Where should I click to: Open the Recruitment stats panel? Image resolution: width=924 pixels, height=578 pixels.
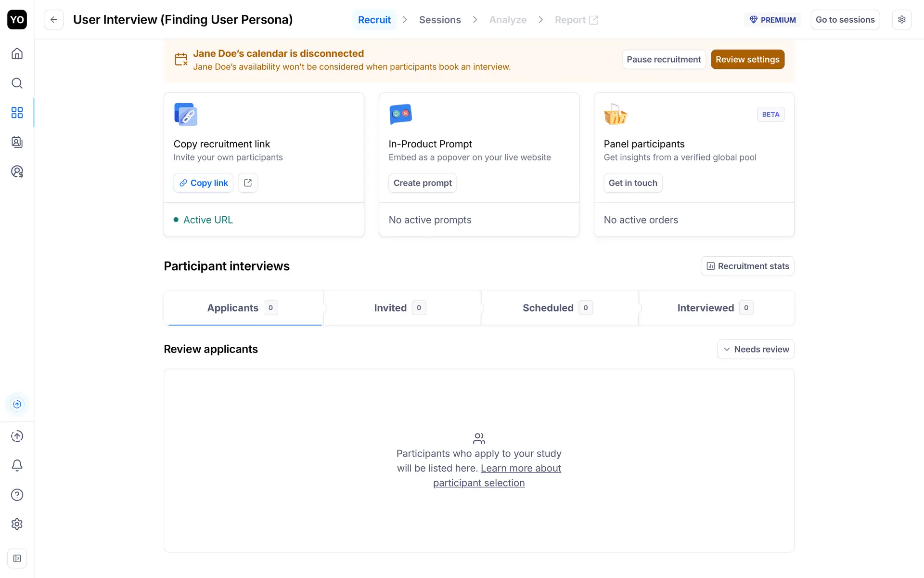point(747,266)
